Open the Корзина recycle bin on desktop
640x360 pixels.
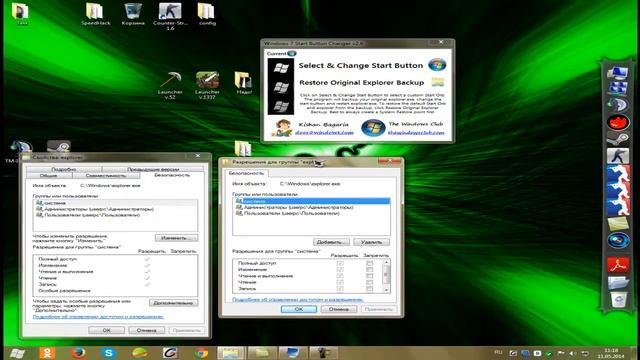point(133,14)
